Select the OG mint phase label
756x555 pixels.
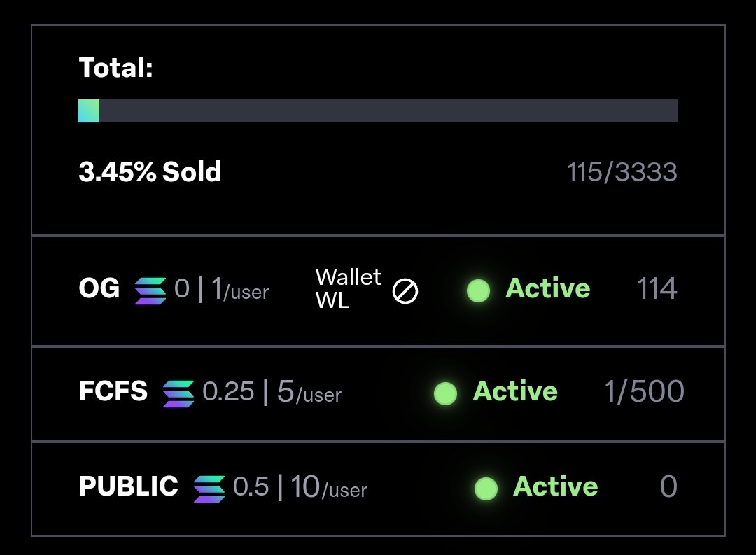click(x=99, y=288)
